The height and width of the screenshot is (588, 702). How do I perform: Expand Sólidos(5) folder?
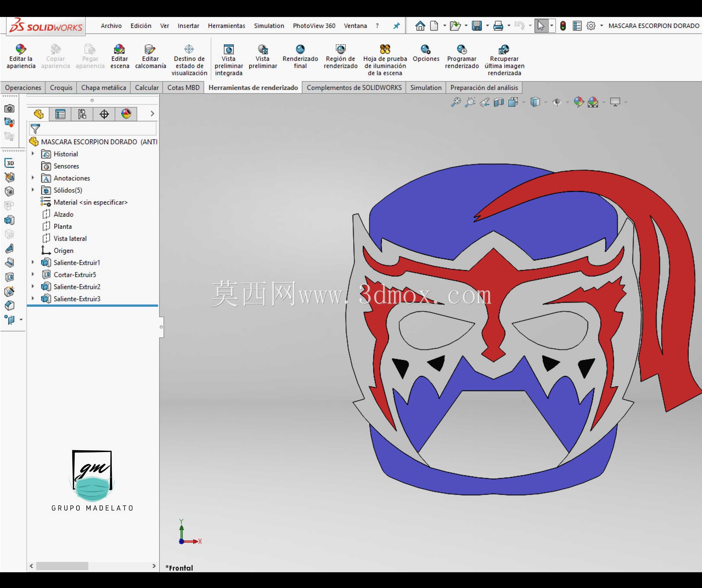pos(33,190)
